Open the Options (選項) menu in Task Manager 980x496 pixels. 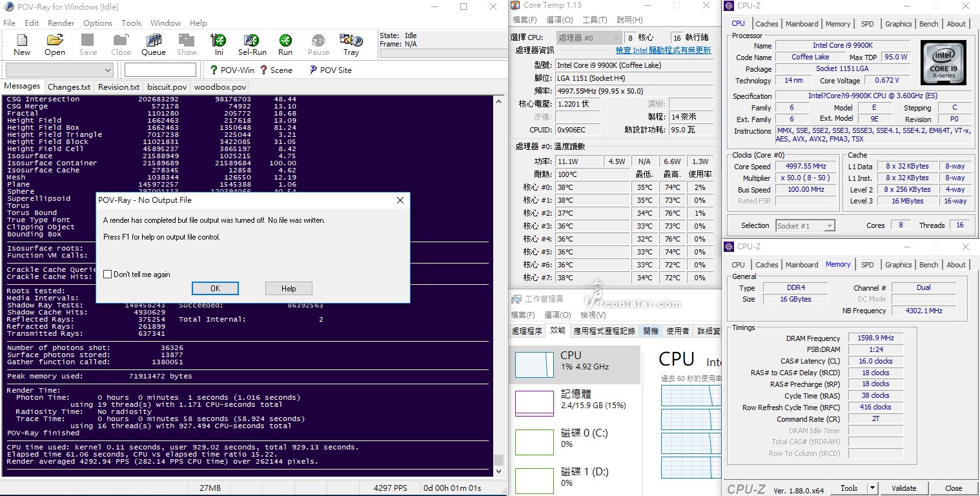pos(558,315)
